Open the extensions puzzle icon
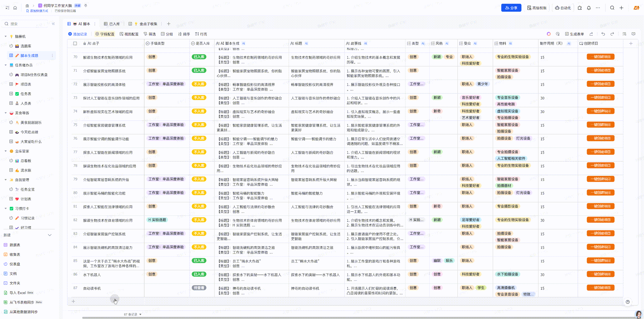This screenshot has height=319, width=644. [580, 8]
